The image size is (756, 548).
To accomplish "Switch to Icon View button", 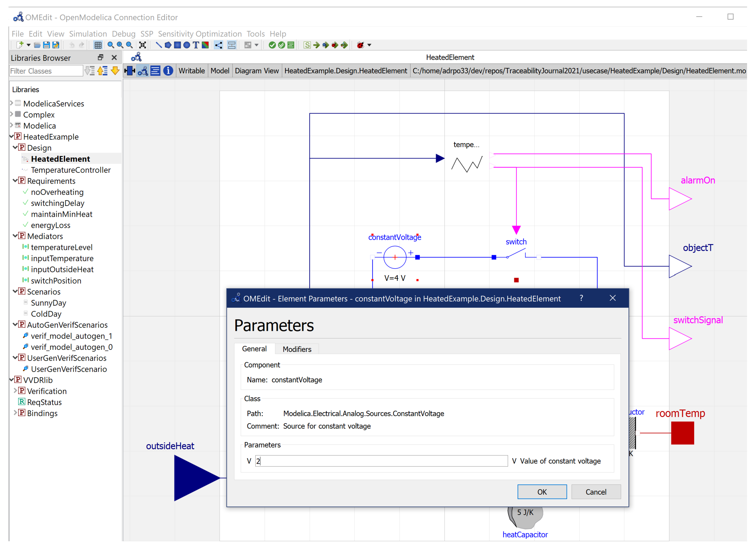I will click(130, 71).
